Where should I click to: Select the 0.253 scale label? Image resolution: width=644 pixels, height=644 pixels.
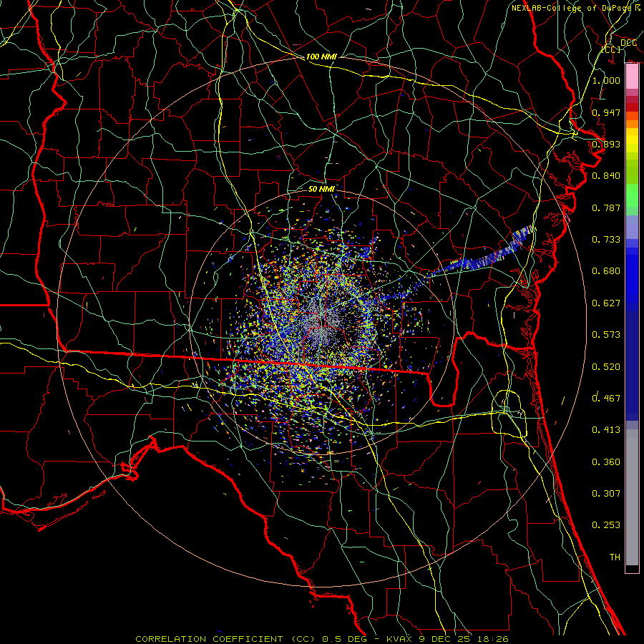point(606,525)
